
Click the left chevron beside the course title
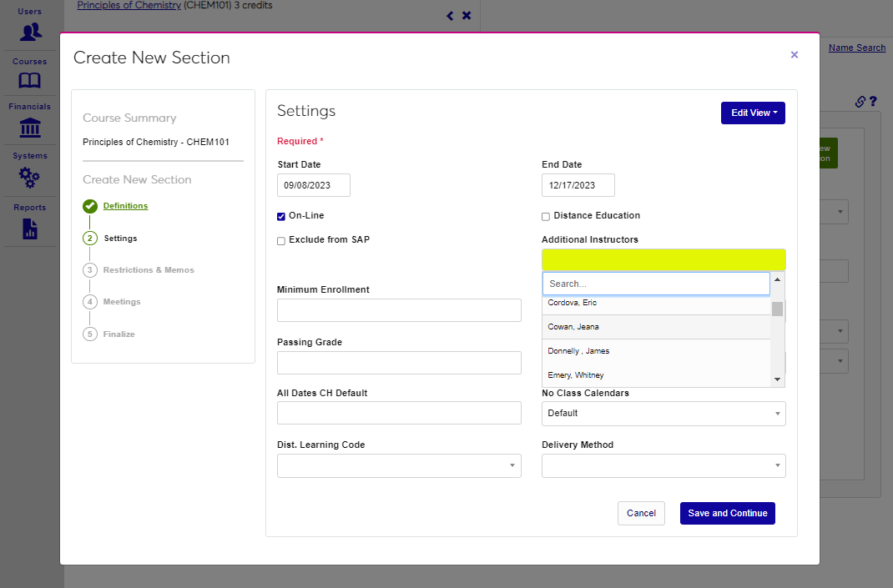click(x=450, y=16)
